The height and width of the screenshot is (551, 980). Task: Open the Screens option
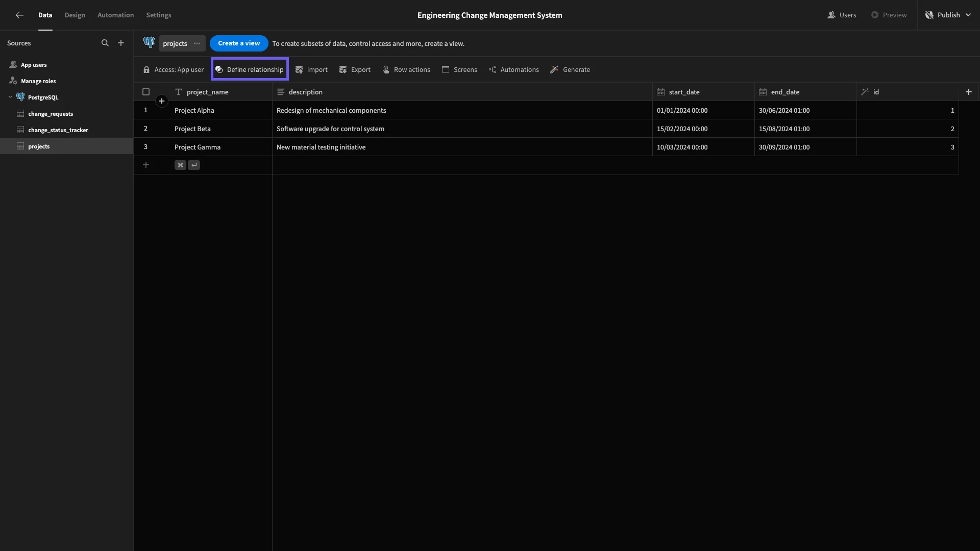point(459,70)
